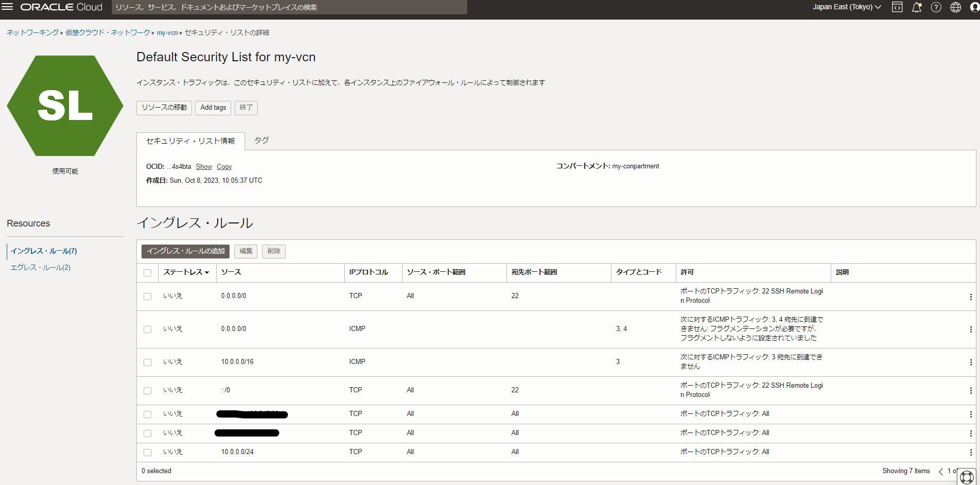Open the notifications bell

917,7
